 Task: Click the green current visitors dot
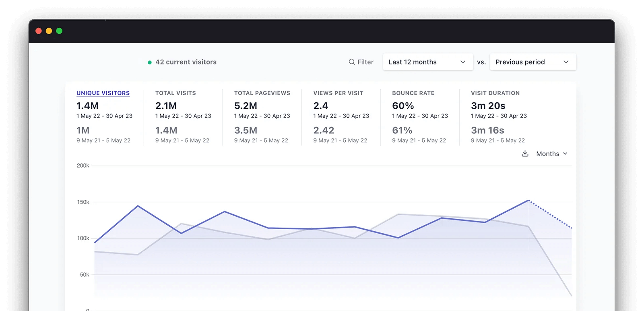150,62
